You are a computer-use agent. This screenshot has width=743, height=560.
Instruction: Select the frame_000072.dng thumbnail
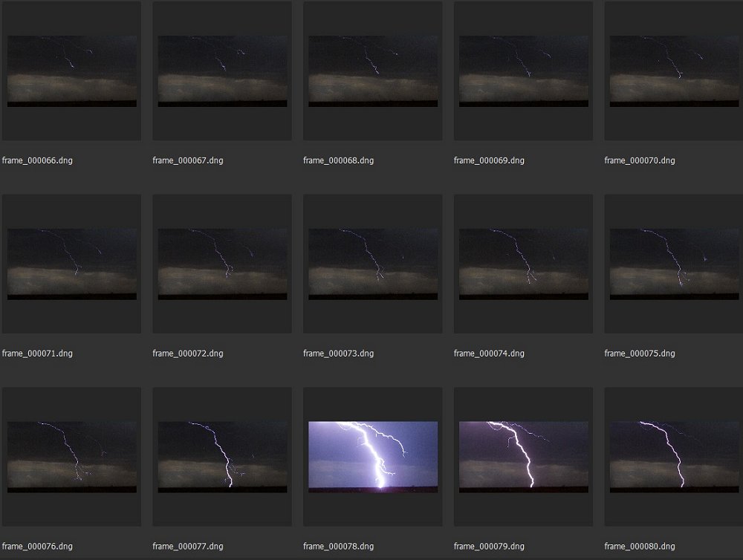pyautogui.click(x=223, y=264)
